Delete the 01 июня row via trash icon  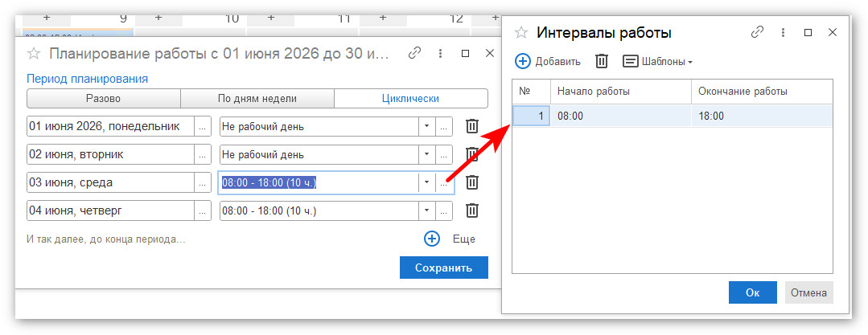[471, 126]
